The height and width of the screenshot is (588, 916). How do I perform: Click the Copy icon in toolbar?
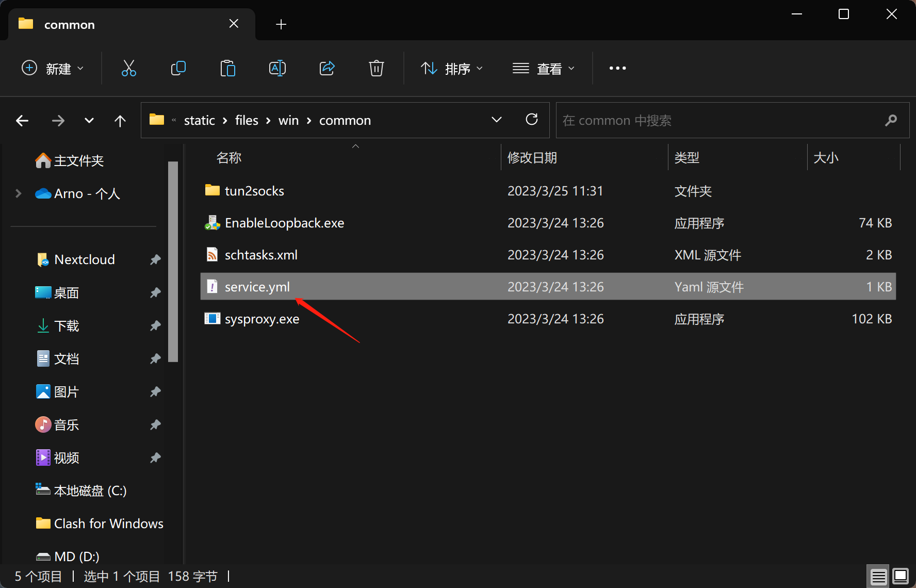[178, 68]
